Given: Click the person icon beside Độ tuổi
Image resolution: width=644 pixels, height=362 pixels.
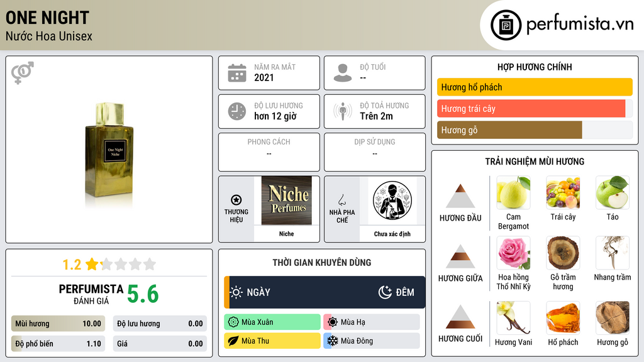Looking at the screenshot, I should coord(343,73).
